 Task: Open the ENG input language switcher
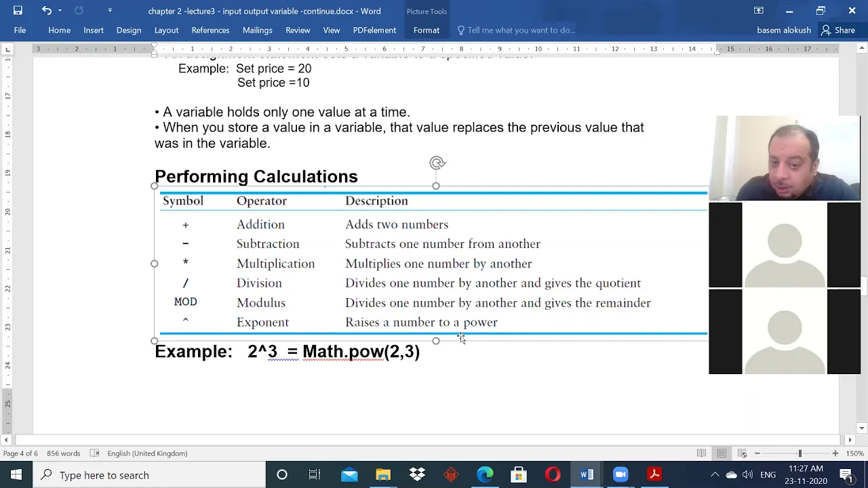(768, 474)
